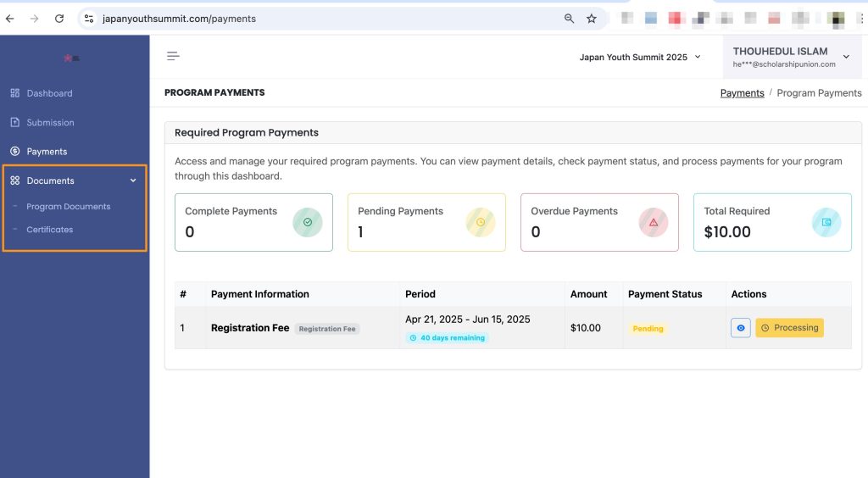This screenshot has height=478, width=868.
Task: Click the Overdue Payments warning icon
Action: click(x=654, y=222)
